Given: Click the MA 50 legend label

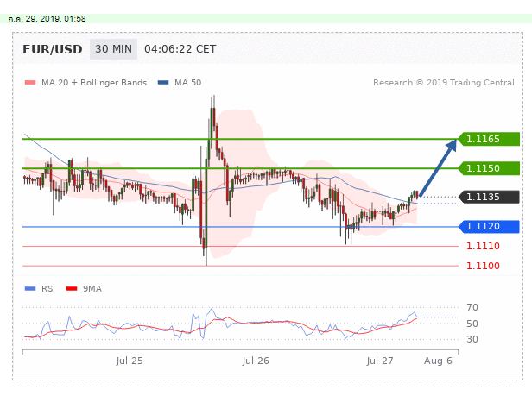Looking at the screenshot, I should coord(187,83).
